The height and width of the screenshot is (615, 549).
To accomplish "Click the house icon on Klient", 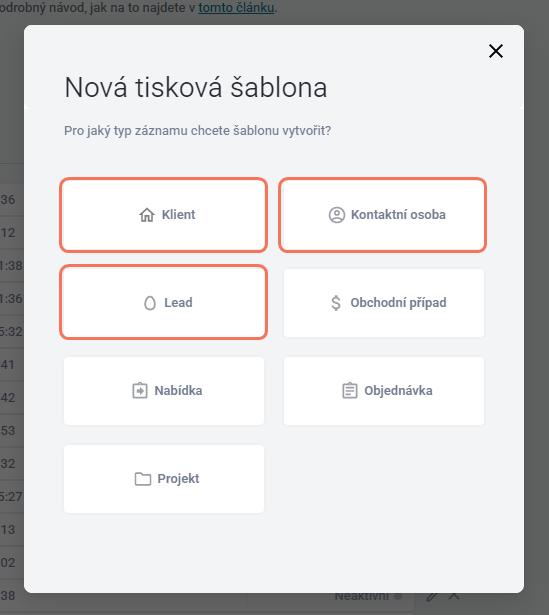I will pos(147,215).
